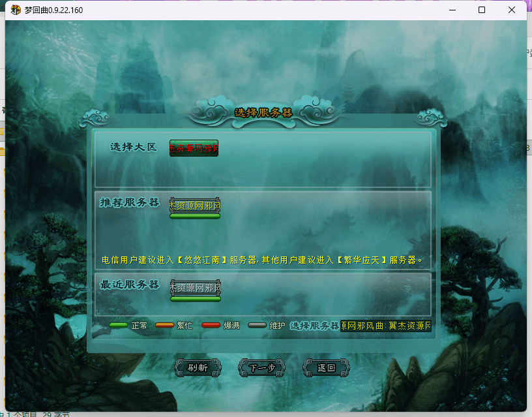This screenshot has height=417, width=532.
Task: Maximize the 梦回曲 game window
Action: [481, 10]
